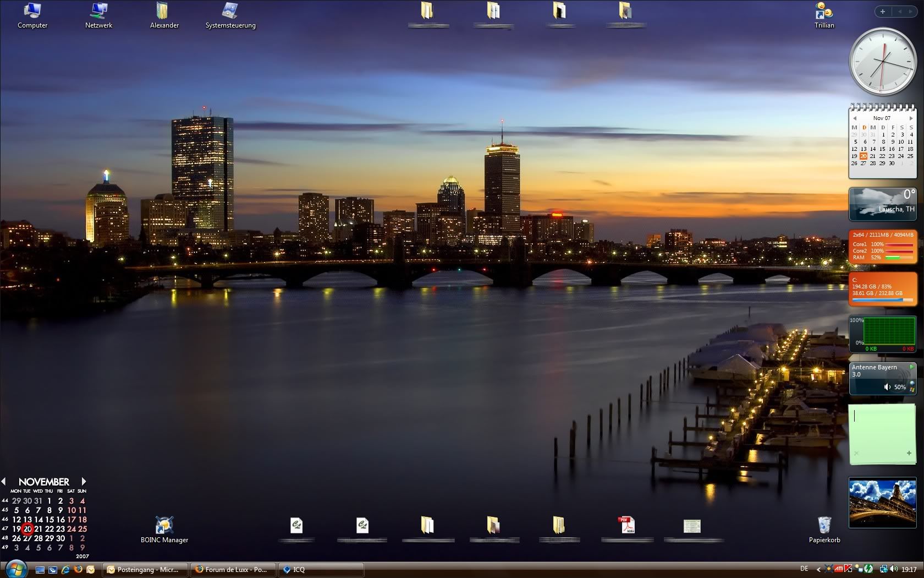Mute the radio gadget speaker icon

coord(887,387)
